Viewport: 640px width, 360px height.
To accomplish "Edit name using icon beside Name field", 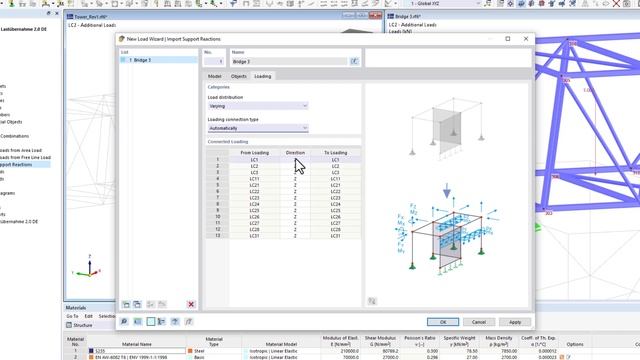I will (354, 61).
